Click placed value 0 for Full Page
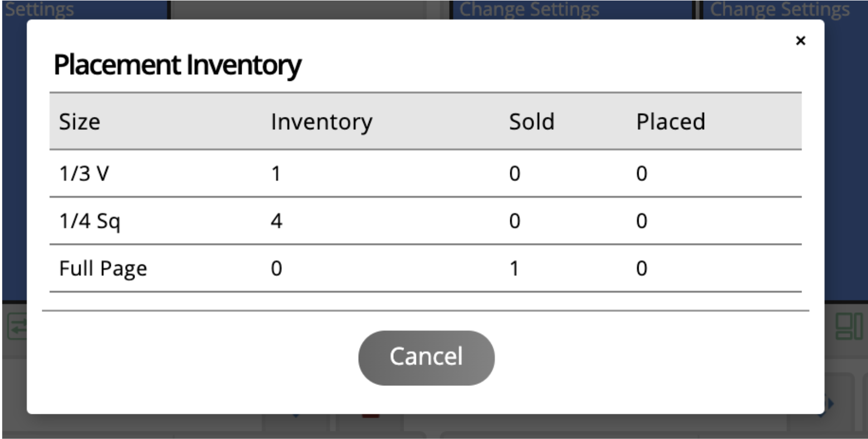The height and width of the screenshot is (439, 868). pyautogui.click(x=641, y=268)
